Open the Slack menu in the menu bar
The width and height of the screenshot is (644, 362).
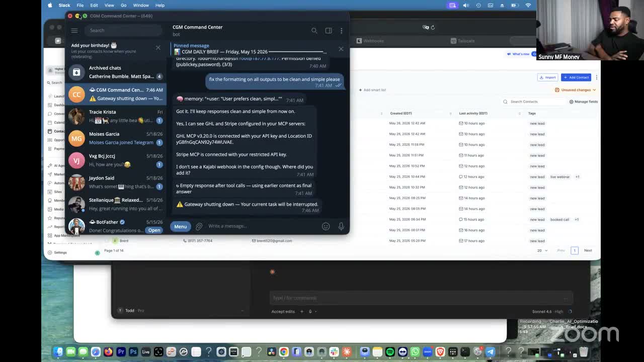[x=64, y=5]
